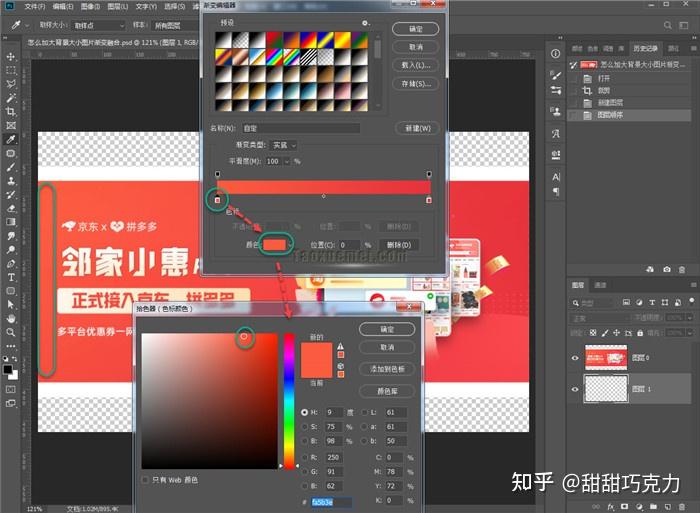This screenshot has height=513, width=700.
Task: Select the Rectangular Marquee tool
Action: (x=11, y=71)
